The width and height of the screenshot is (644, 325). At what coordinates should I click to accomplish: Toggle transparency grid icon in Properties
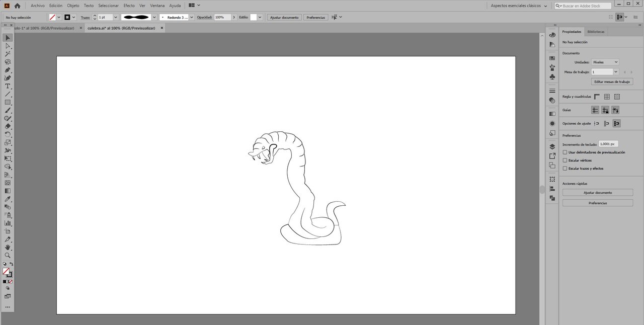click(x=617, y=97)
